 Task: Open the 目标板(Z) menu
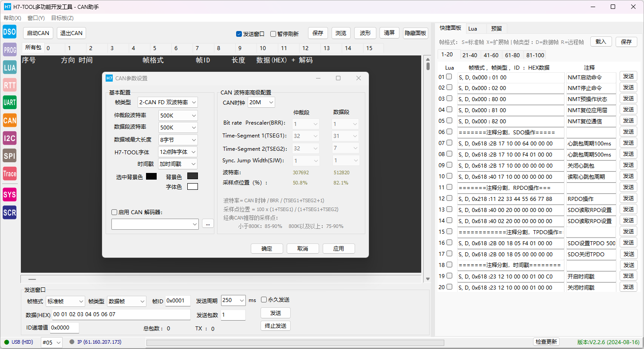[62, 18]
